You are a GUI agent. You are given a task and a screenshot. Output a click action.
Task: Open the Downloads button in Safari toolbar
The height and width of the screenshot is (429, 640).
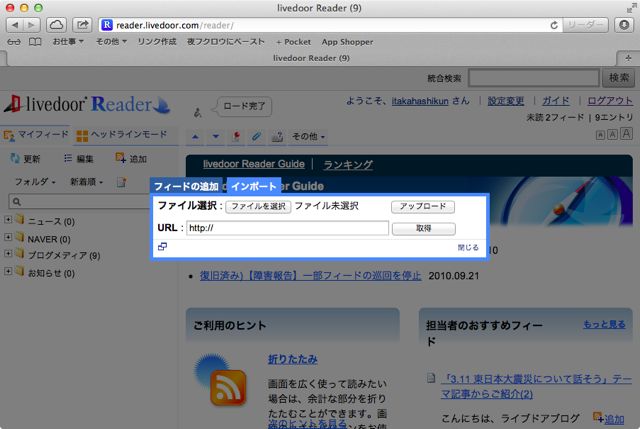click(x=624, y=25)
